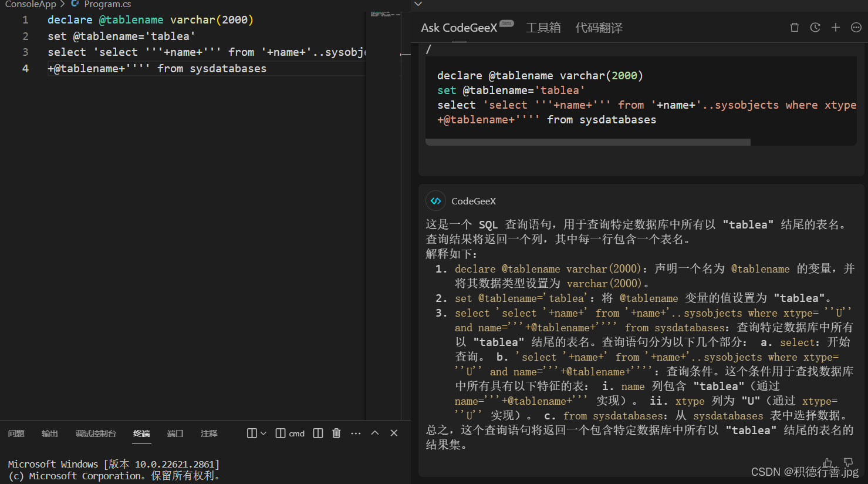
Task: Click editor line number 4
Action: [25, 69]
